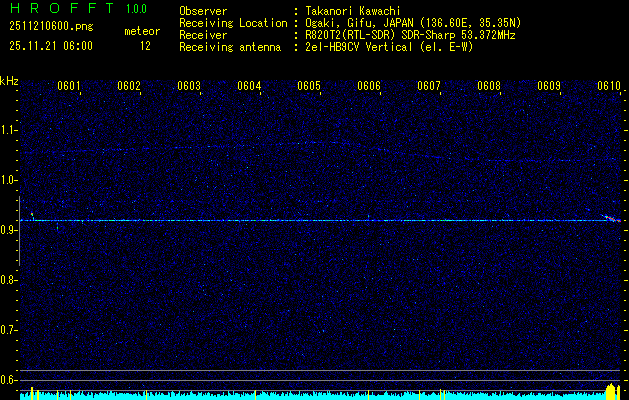This screenshot has width=629, height=400.
Task: Click the 0604 time marker
Action: (249, 86)
